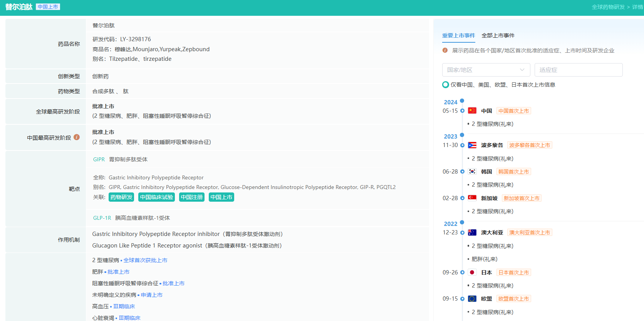Click the 适应症 input field

[579, 70]
